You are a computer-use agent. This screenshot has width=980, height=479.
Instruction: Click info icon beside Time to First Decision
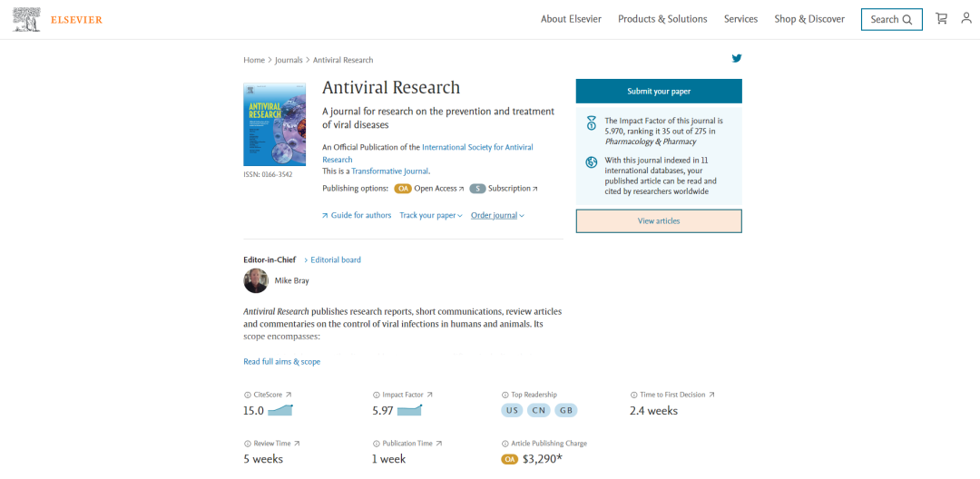click(633, 396)
